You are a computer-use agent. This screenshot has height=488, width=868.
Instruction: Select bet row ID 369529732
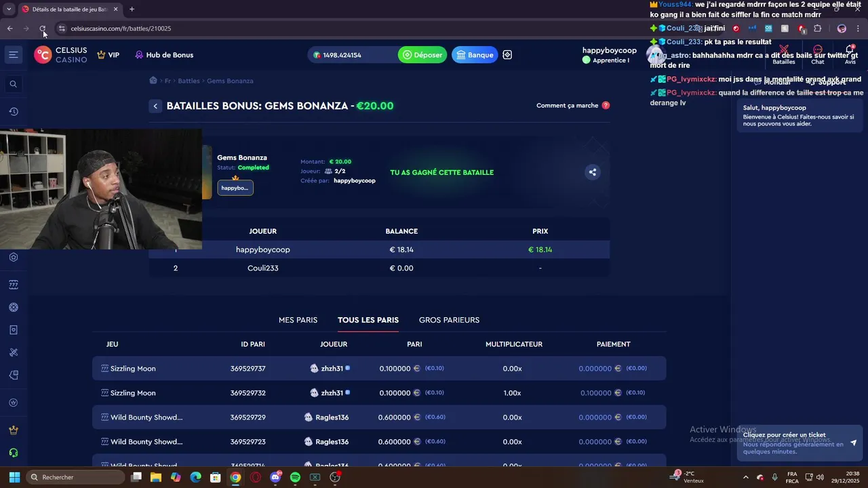pyautogui.click(x=379, y=393)
